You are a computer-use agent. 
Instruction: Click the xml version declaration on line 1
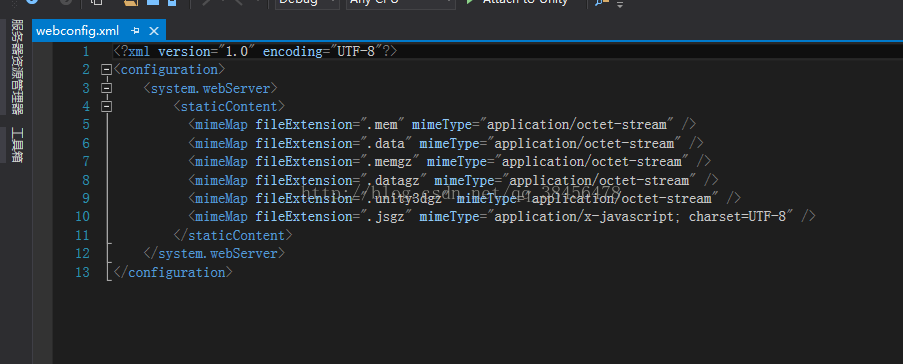tap(255, 51)
